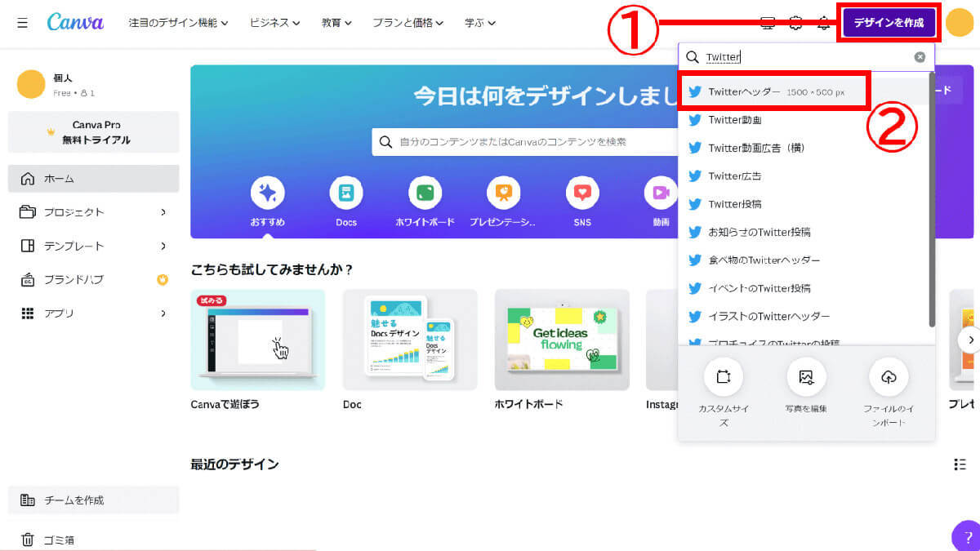This screenshot has width=980, height=551.
Task: Click the カスタムサイズ icon
Action: (724, 377)
